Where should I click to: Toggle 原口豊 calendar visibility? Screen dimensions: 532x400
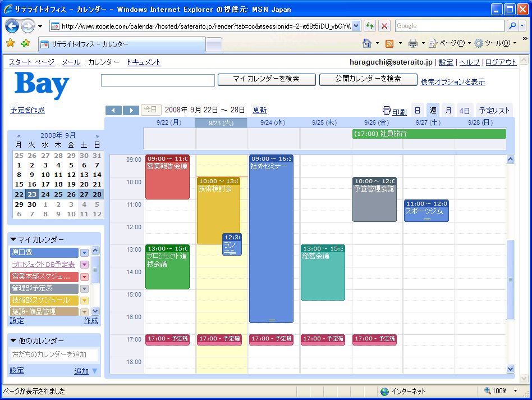pyautogui.click(x=44, y=252)
